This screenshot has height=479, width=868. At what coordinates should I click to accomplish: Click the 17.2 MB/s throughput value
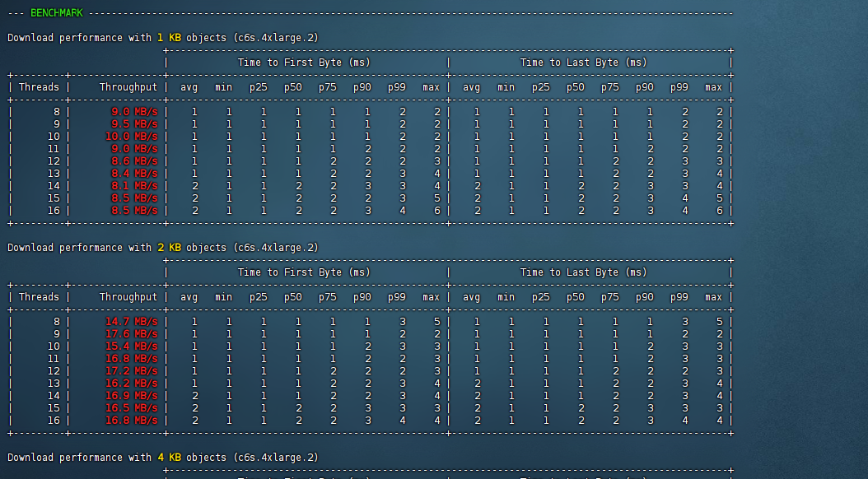(x=132, y=370)
